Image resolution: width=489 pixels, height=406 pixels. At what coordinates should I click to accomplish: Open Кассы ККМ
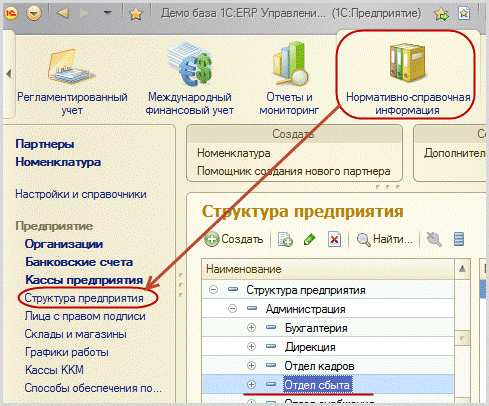click(54, 370)
